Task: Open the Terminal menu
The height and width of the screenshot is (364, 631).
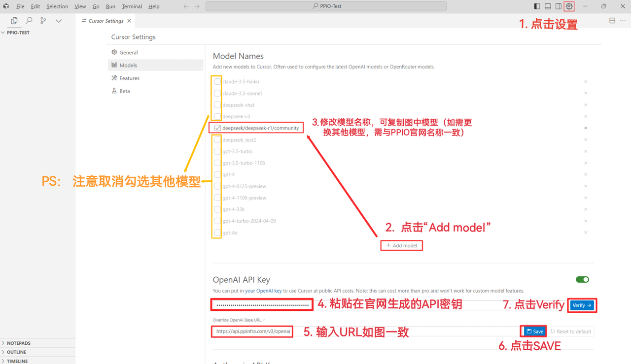Action: pos(132,6)
